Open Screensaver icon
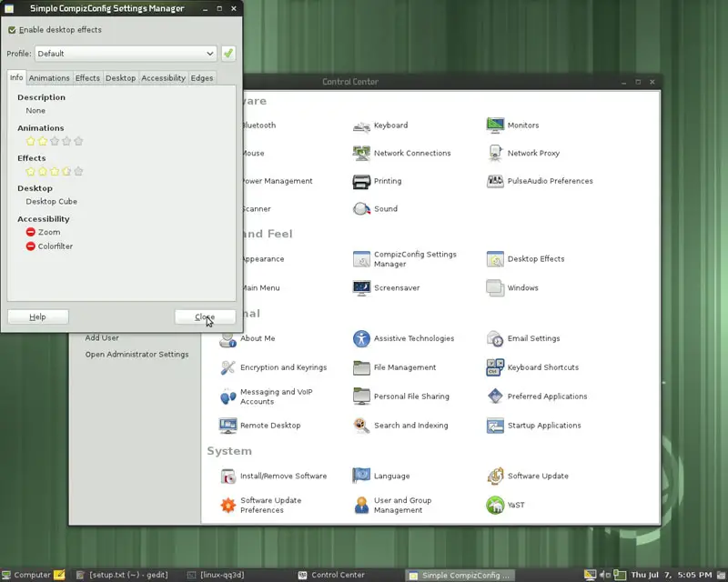Image resolution: width=728 pixels, height=582 pixels. [361, 287]
